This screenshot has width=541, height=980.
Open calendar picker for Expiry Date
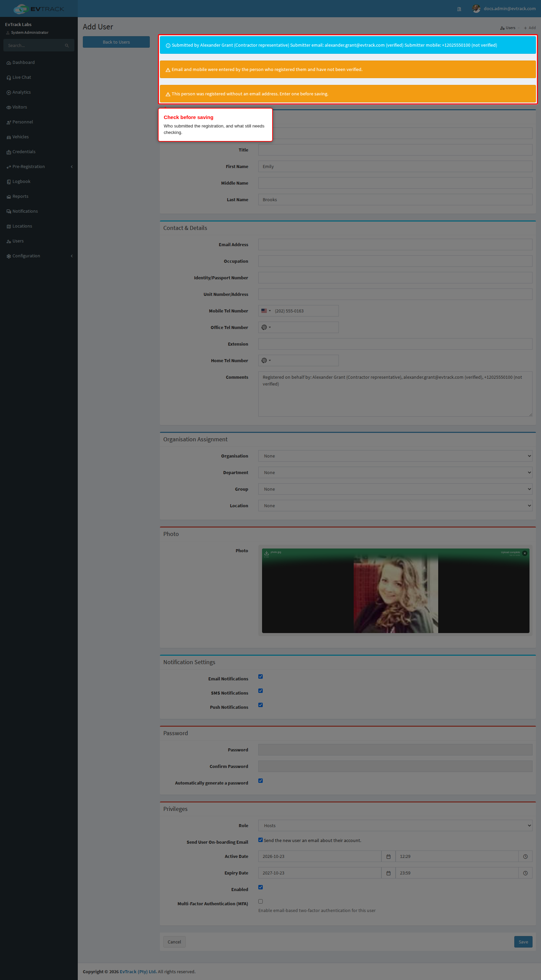(x=388, y=873)
